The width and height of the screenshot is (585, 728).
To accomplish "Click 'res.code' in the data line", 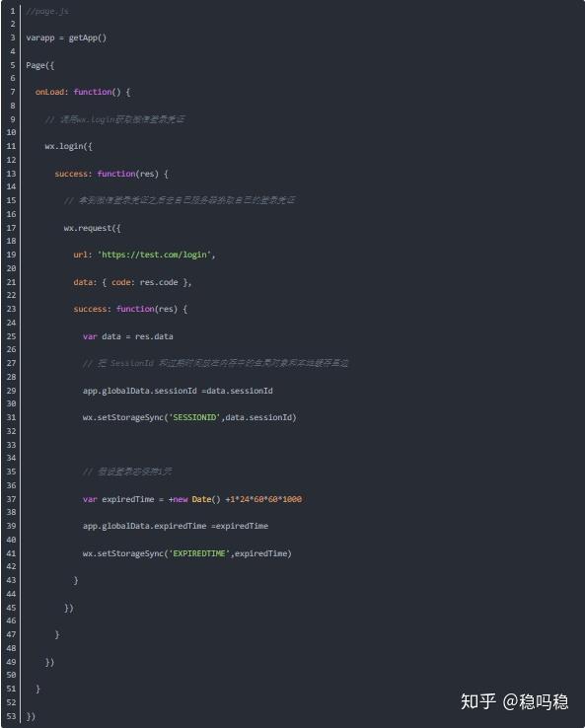I will (x=159, y=282).
